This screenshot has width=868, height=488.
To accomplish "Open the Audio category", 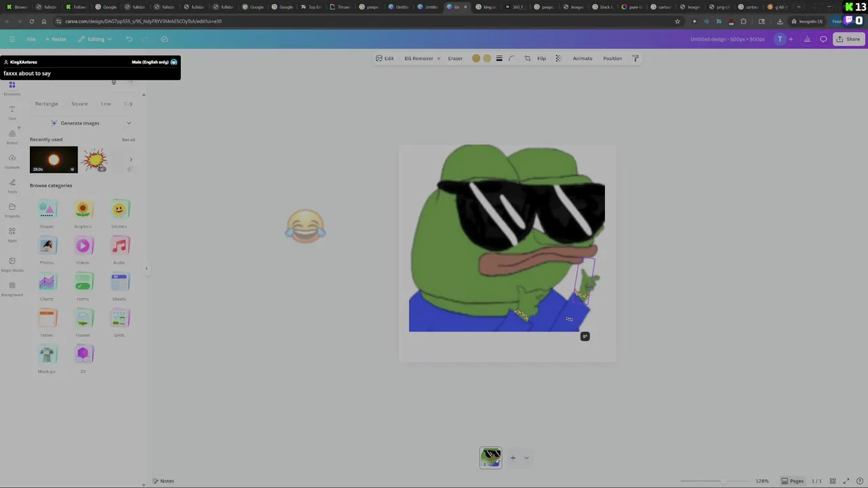I will (x=119, y=250).
